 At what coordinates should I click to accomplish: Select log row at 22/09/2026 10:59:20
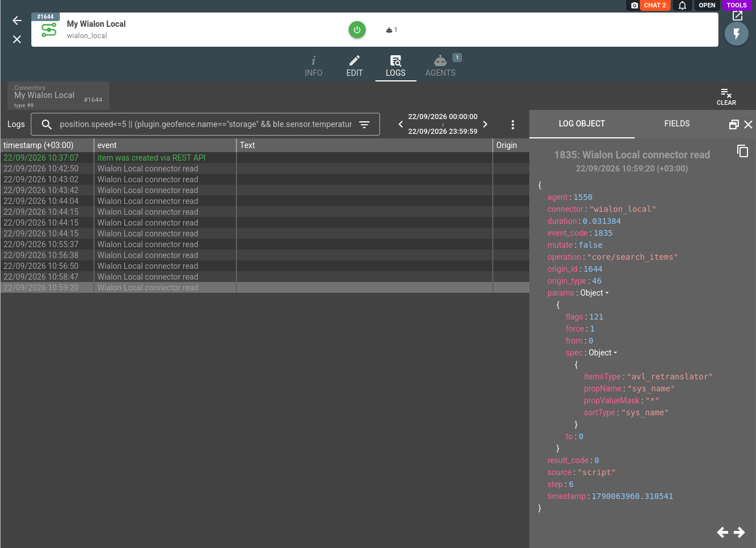click(265, 288)
